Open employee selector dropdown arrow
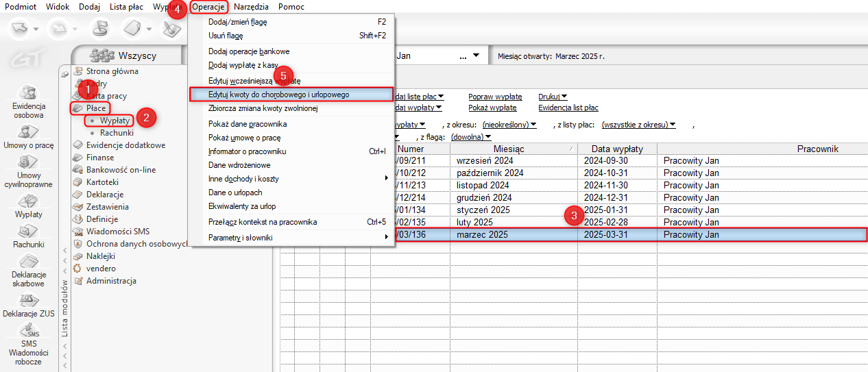 pos(477,55)
